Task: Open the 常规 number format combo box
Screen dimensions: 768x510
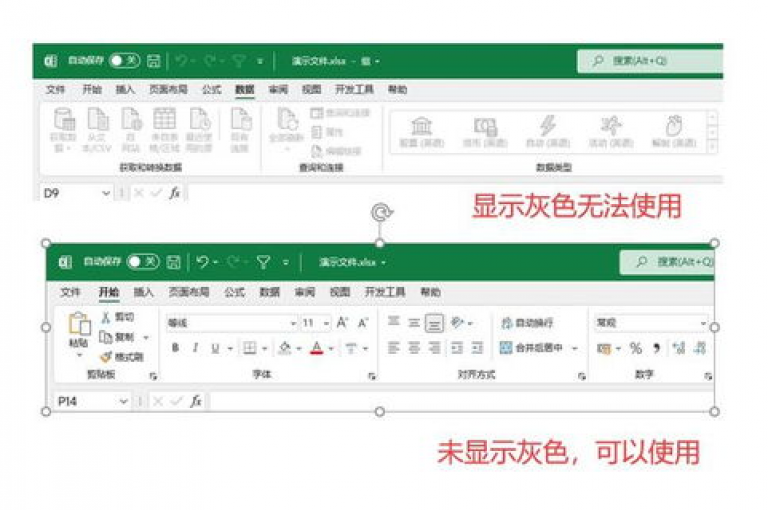Action: (x=651, y=323)
